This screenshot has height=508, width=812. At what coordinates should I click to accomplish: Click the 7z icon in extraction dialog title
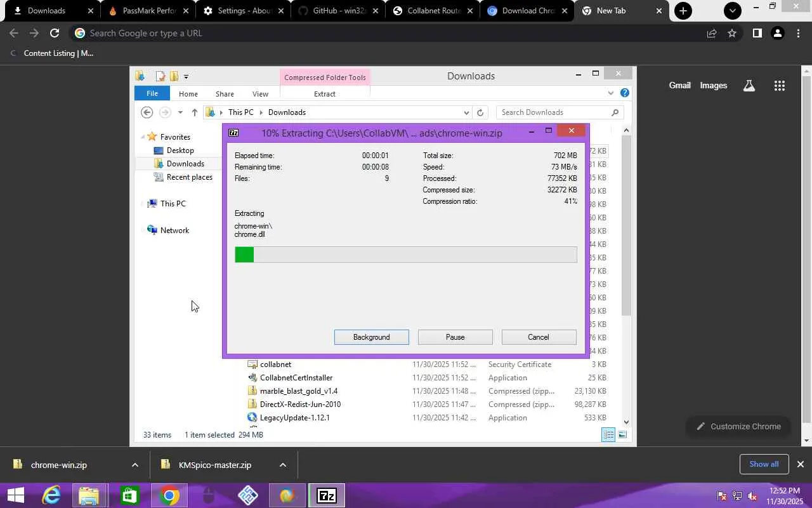pos(233,133)
